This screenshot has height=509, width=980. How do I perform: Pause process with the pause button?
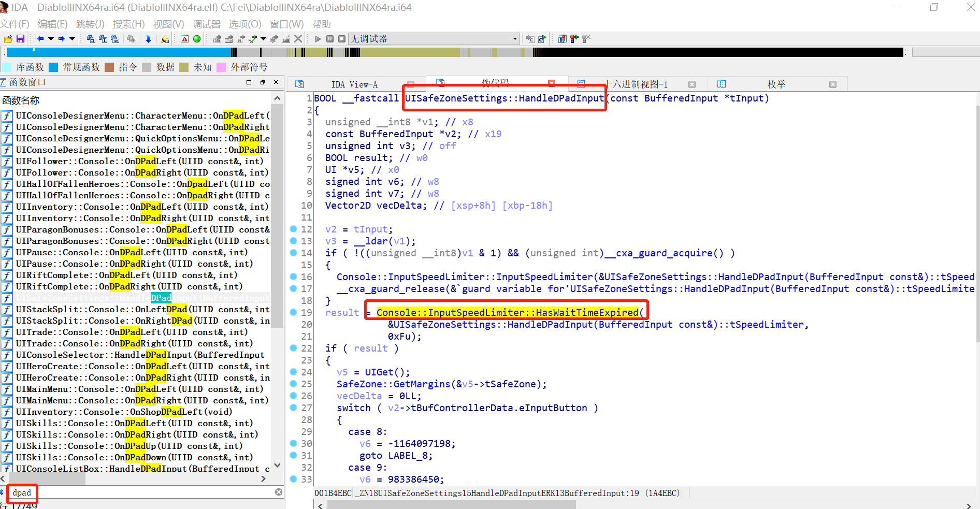coord(330,39)
